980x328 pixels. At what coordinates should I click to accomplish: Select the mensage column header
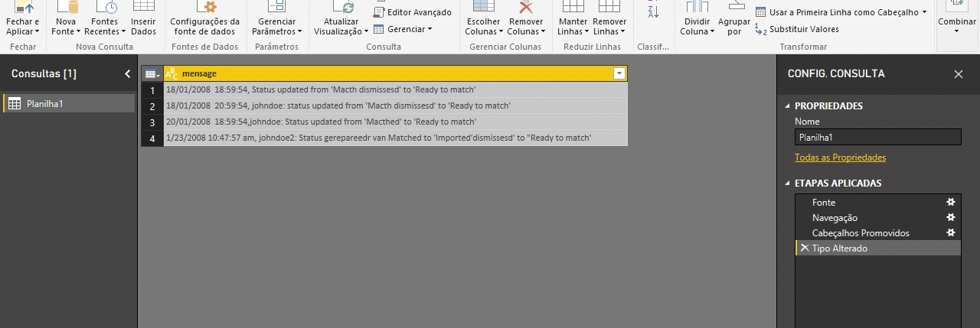tap(396, 73)
